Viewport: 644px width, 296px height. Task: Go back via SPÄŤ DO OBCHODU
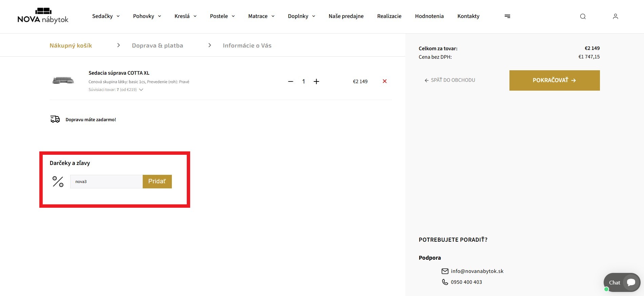tap(450, 80)
